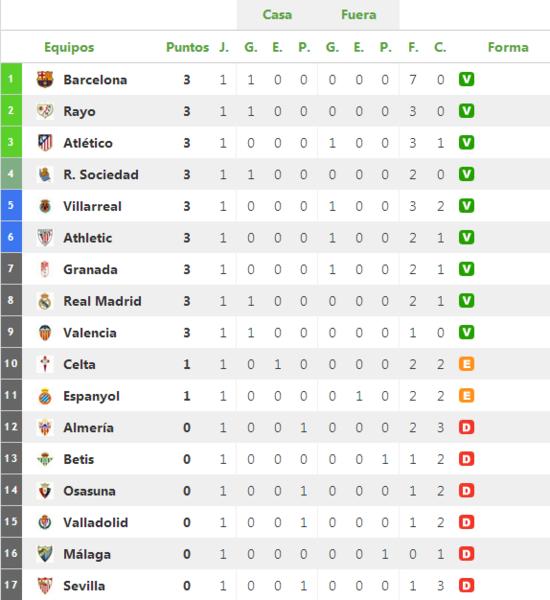Click Almería's red D form badge
Viewport: 550px width, 600px height.
pos(466,427)
